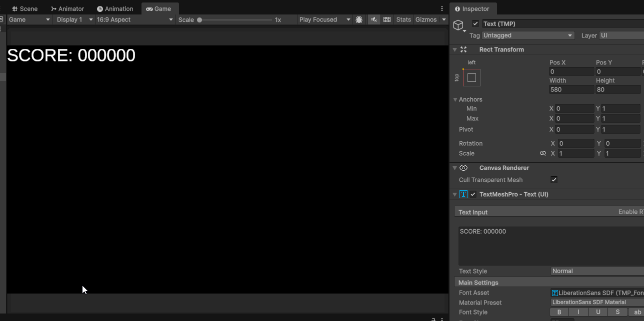Screen dimensions: 644x321
Task: Open the Game/Simulator view mode dropdown
Action: [29, 19]
